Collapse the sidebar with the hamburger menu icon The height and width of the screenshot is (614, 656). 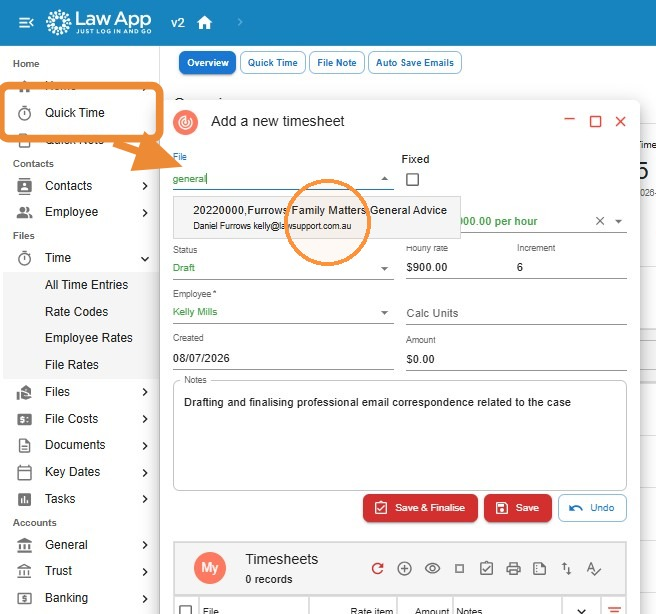point(26,23)
